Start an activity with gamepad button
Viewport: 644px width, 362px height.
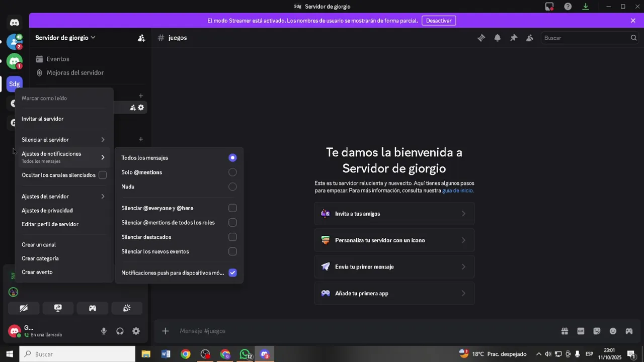(x=93, y=308)
